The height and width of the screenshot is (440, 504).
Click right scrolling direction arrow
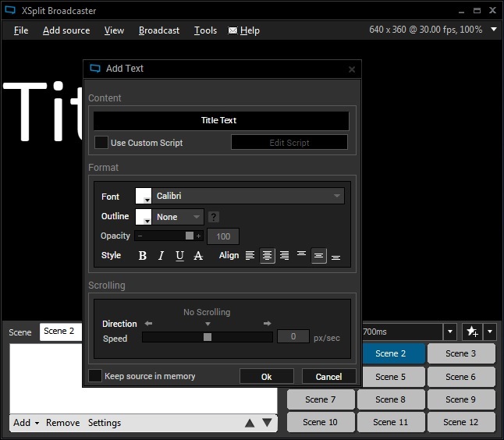coord(268,323)
